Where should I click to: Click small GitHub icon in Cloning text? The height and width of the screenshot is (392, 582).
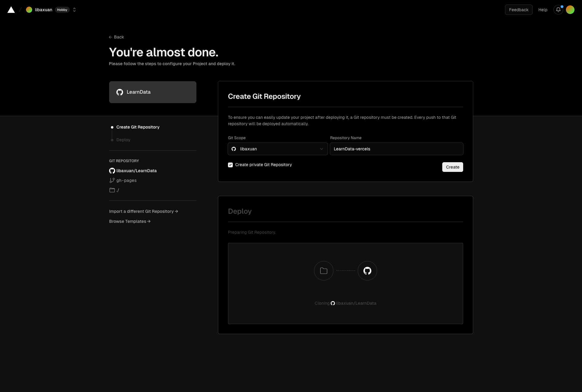[x=333, y=303]
